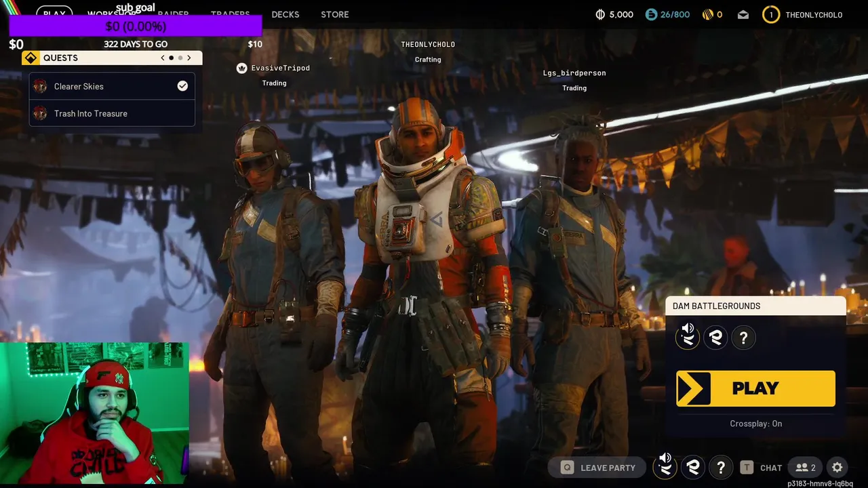
Task: Click the yellow PLAY button
Action: click(755, 388)
